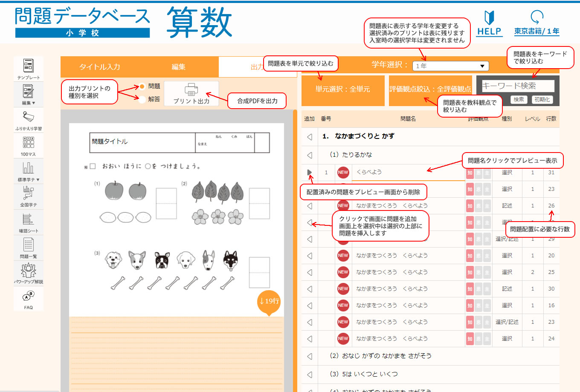Add the 選択 problem with 24 lines
580x392 pixels.
(310, 339)
